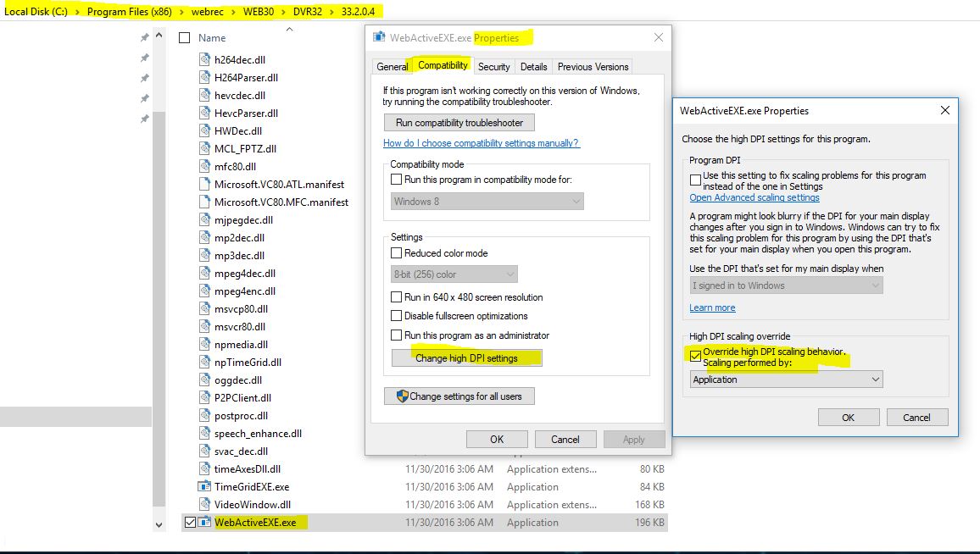The width and height of the screenshot is (980, 554).
Task: Click the mpeg4enc.dll file icon
Action: pos(204,291)
